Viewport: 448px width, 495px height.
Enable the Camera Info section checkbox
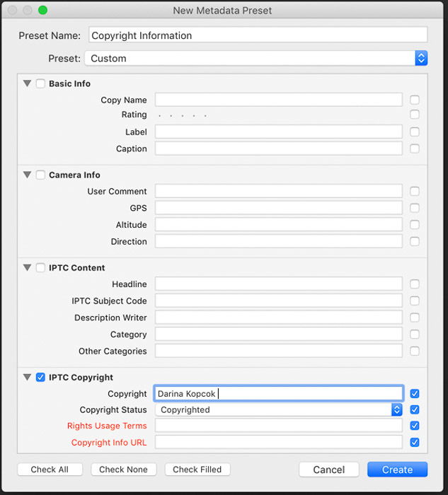click(x=40, y=175)
